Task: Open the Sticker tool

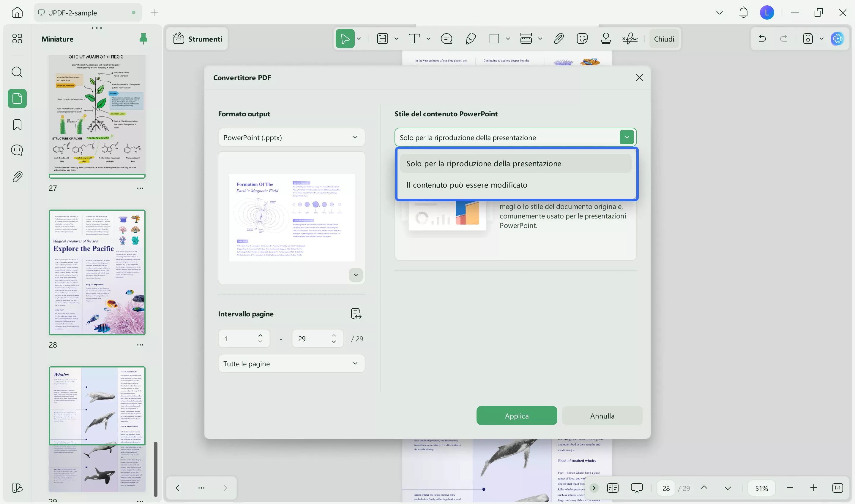Action: [582, 38]
